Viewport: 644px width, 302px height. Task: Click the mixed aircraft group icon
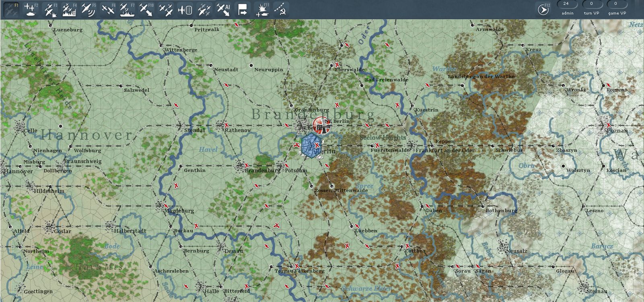tap(204, 9)
